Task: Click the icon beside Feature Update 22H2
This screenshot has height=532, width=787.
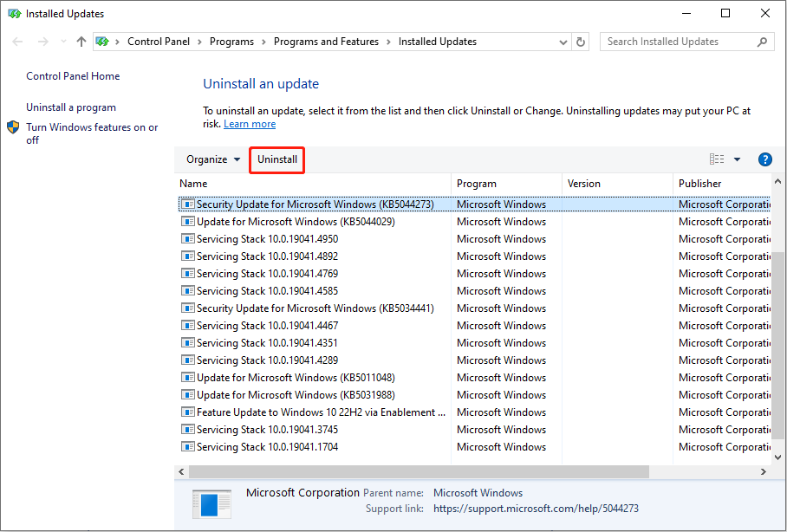Action: click(188, 412)
